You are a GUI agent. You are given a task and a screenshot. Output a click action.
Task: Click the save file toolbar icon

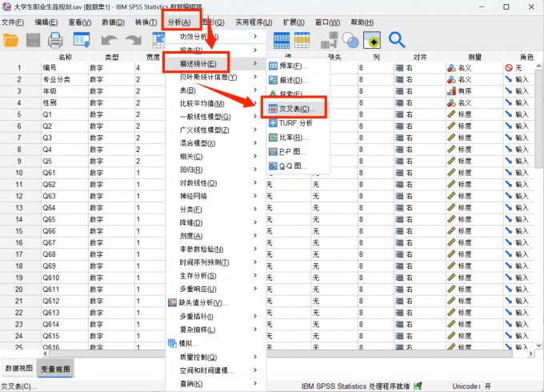(34, 40)
